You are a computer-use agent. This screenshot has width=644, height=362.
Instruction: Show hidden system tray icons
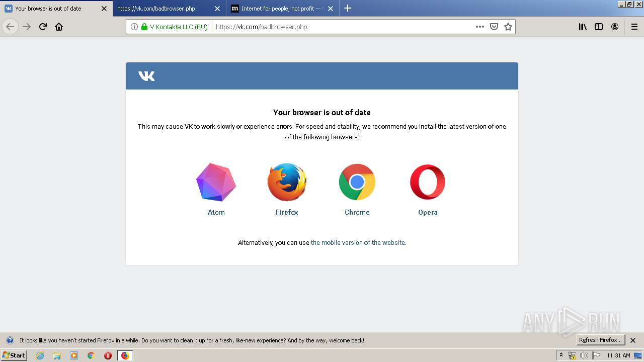click(x=561, y=355)
